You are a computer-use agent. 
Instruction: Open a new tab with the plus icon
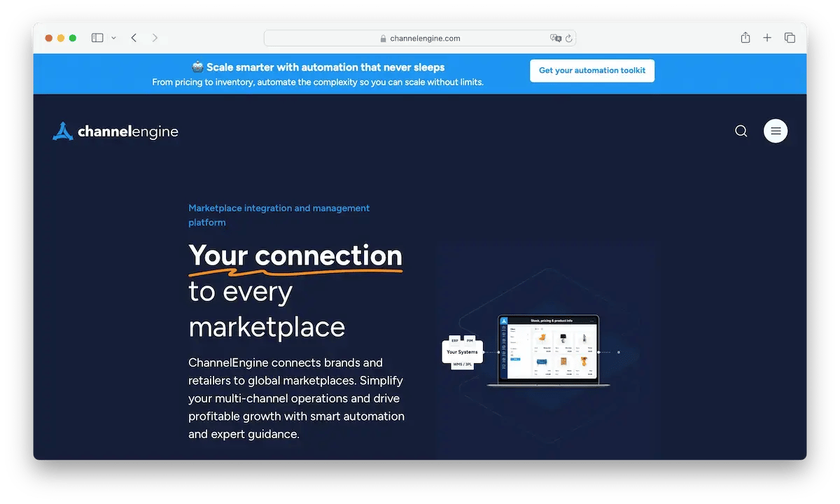pos(767,38)
